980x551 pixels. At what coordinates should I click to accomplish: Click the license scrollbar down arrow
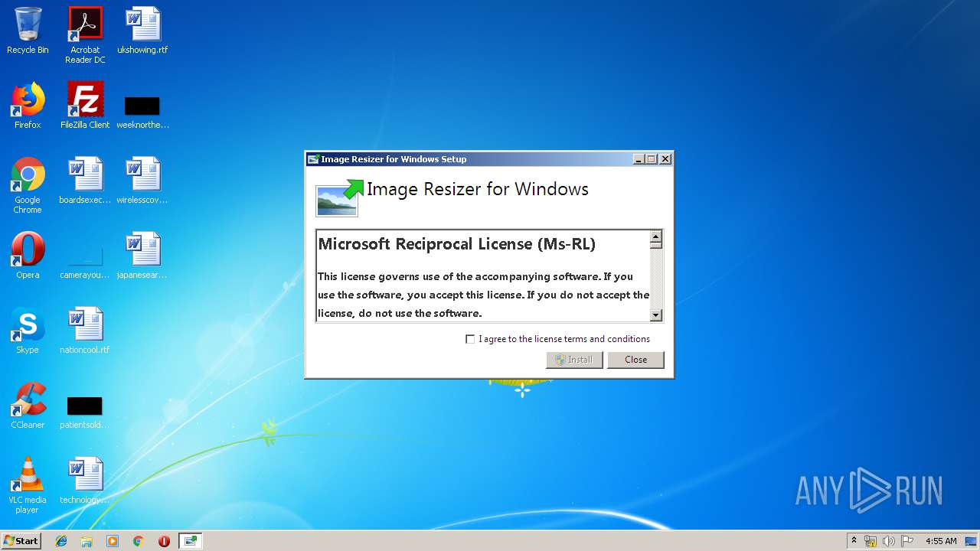[655, 315]
